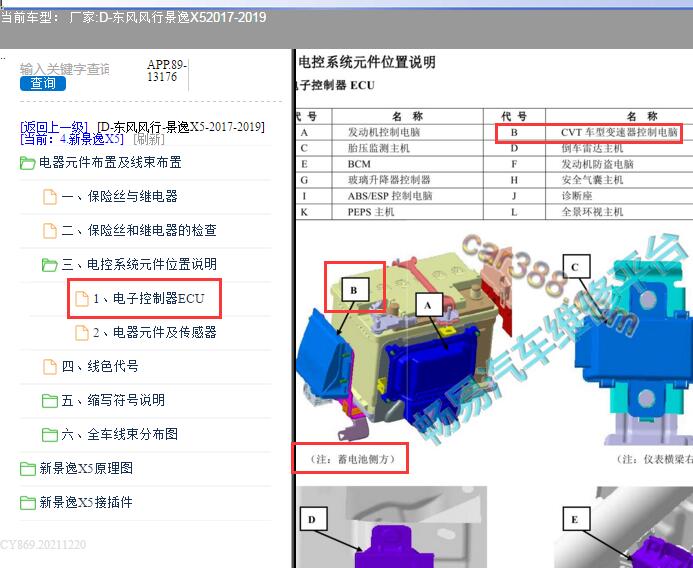Expand folder icon of 新景逸X5接插件
Viewport: 693px width, 568px height.
click(x=28, y=503)
